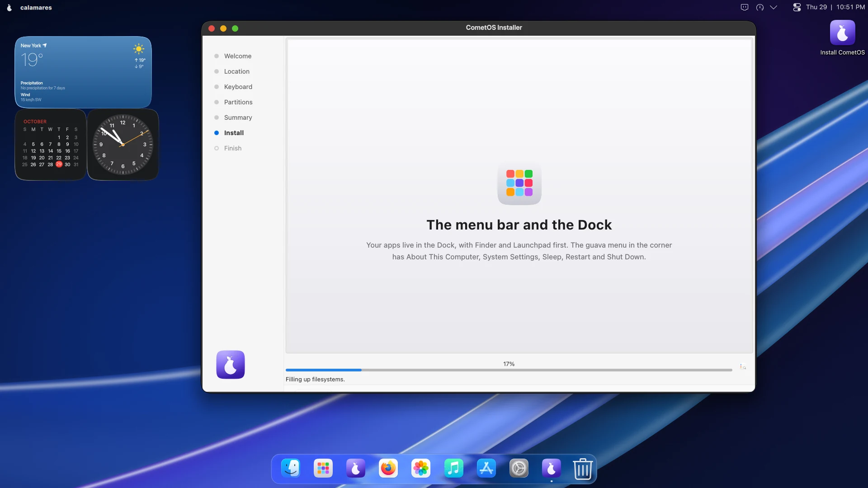Click 'The menu bar and the Dock' heading
Viewport: 868px width, 488px height.
tap(519, 225)
